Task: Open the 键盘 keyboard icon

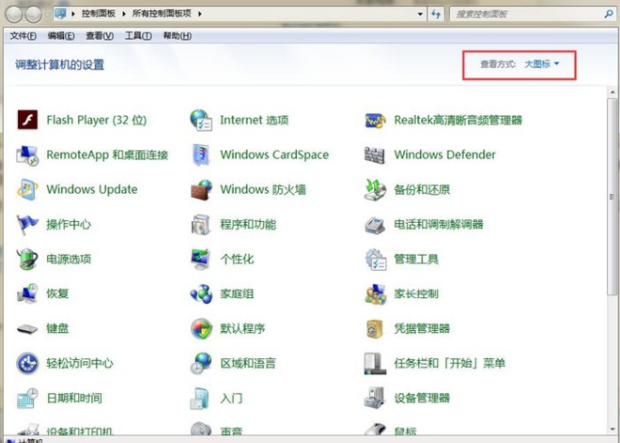Action: pyautogui.click(x=27, y=329)
